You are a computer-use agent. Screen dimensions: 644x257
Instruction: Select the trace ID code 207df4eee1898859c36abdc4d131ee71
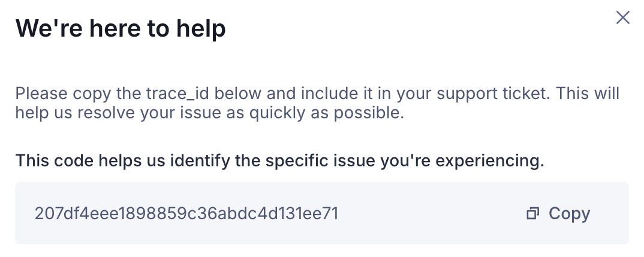click(x=186, y=214)
